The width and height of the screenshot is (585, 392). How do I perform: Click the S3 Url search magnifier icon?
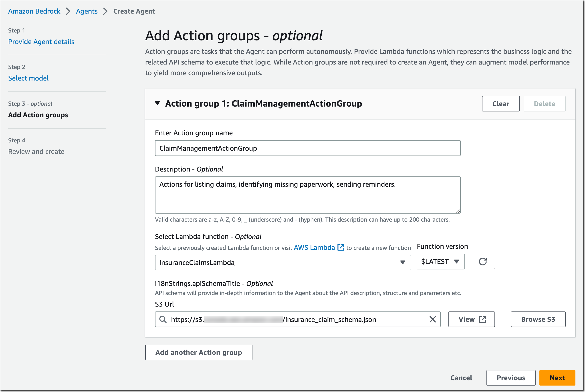tap(163, 319)
